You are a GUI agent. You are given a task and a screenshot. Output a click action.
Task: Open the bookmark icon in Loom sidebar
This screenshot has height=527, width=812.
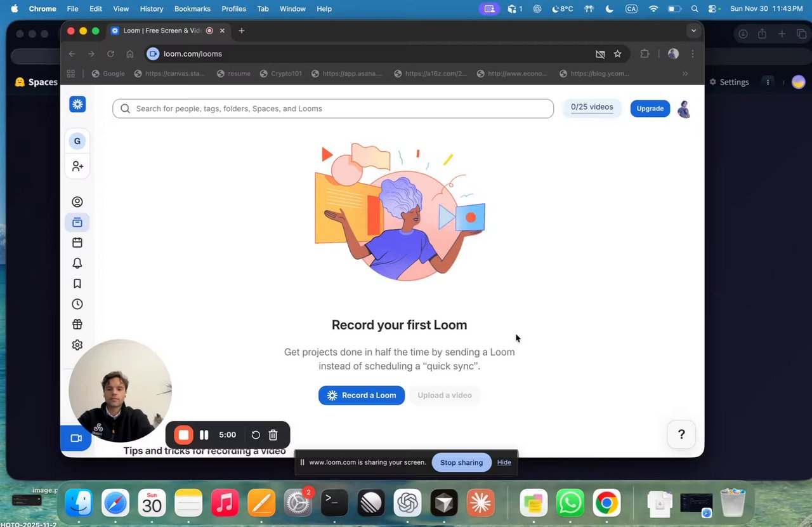click(x=77, y=283)
